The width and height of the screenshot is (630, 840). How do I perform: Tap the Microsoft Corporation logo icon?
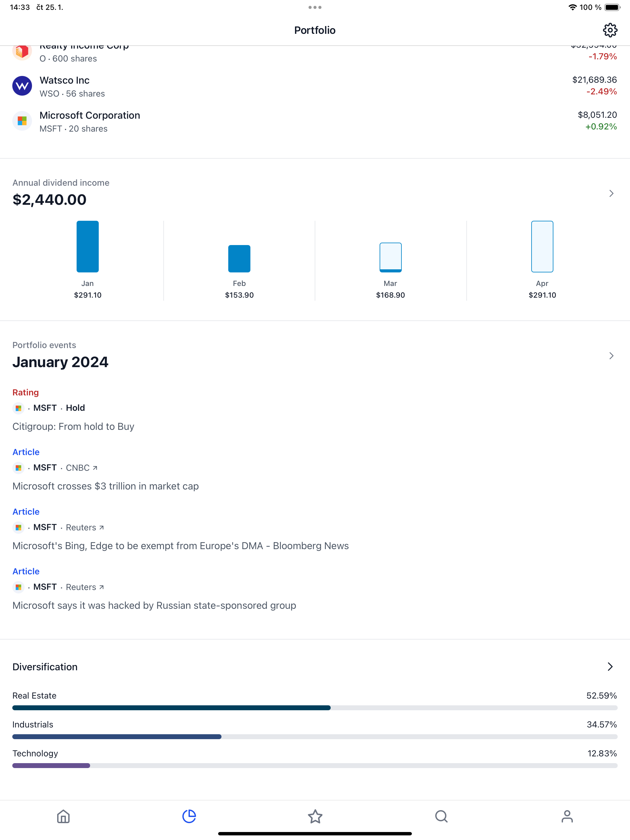point(22,121)
